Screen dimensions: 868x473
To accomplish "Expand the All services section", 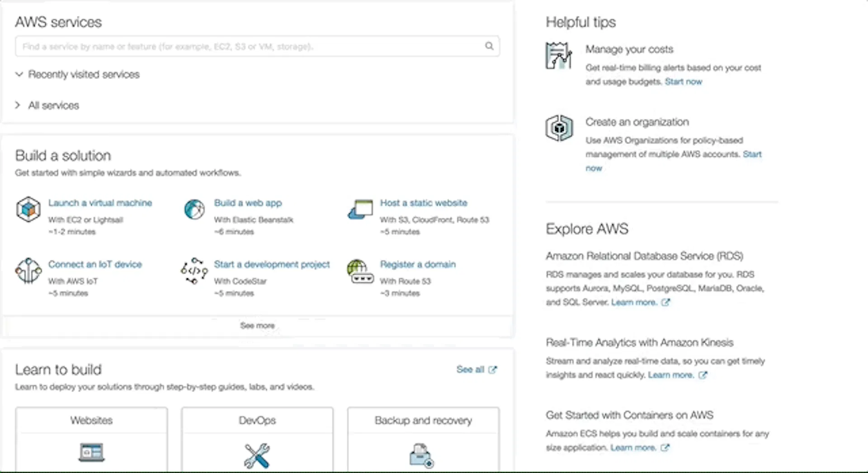I will coord(18,105).
